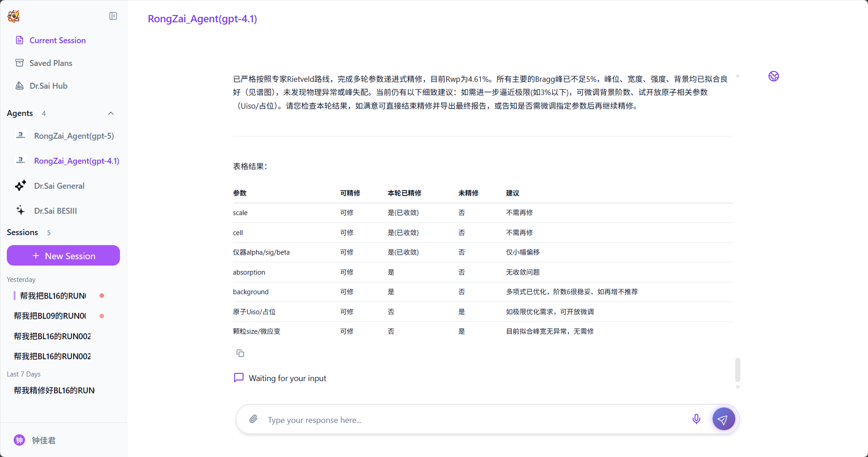Select the RongZai_Agent(gpt-5) agent

(74, 136)
